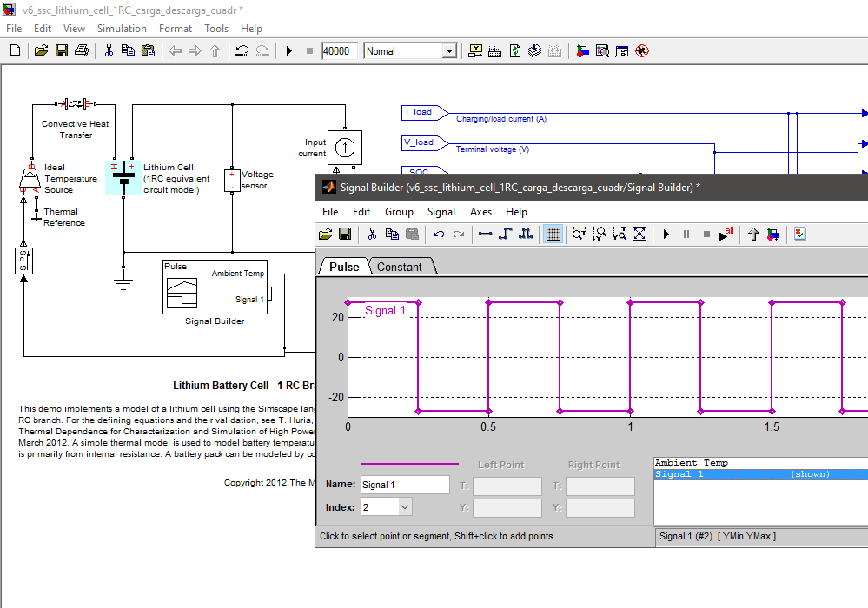Add a constant signal in Signal Builder

[x=486, y=235]
